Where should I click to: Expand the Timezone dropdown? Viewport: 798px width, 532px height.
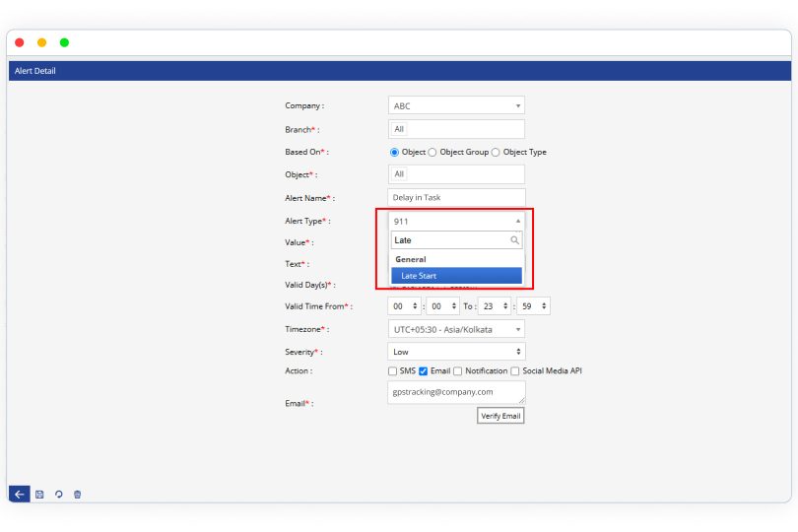456,329
